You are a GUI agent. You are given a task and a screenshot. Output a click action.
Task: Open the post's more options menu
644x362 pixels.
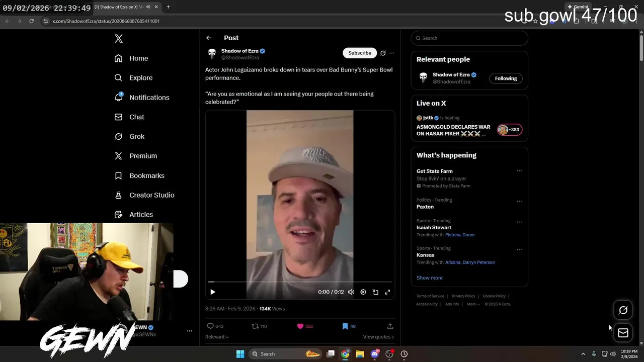(392, 53)
